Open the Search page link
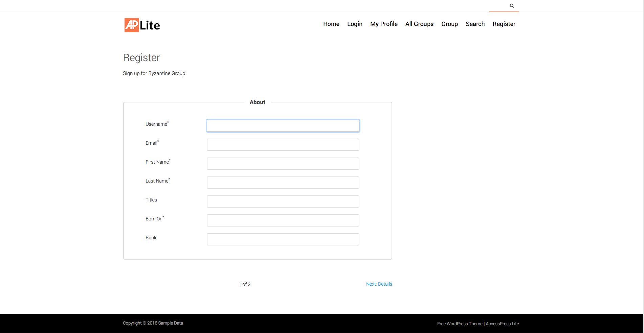 point(475,24)
